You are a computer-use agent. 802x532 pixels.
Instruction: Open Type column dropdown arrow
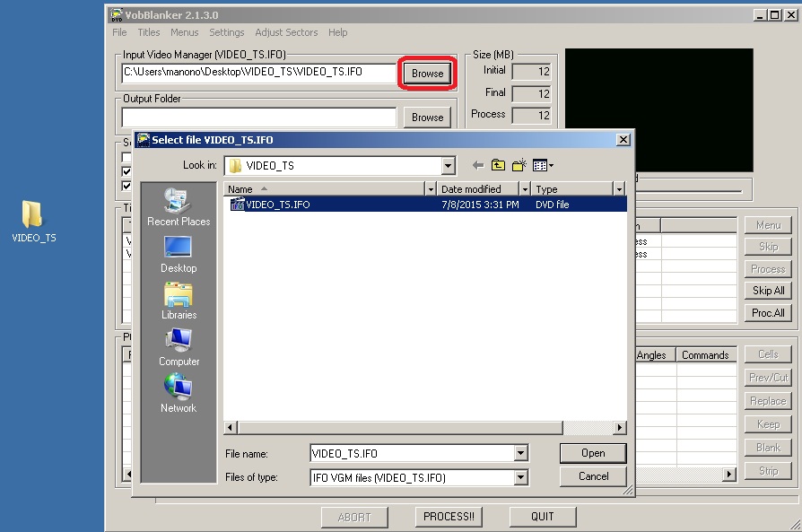pos(619,189)
